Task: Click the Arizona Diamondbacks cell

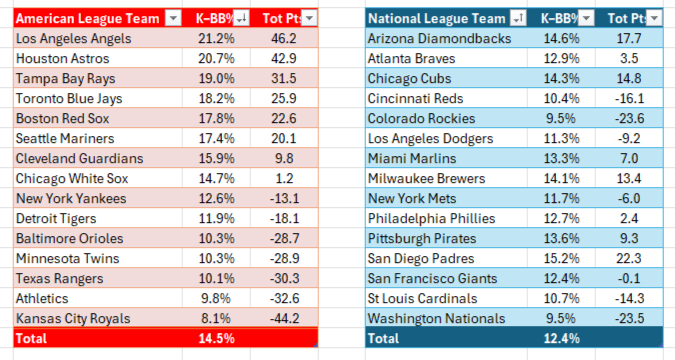Action: [x=446, y=38]
